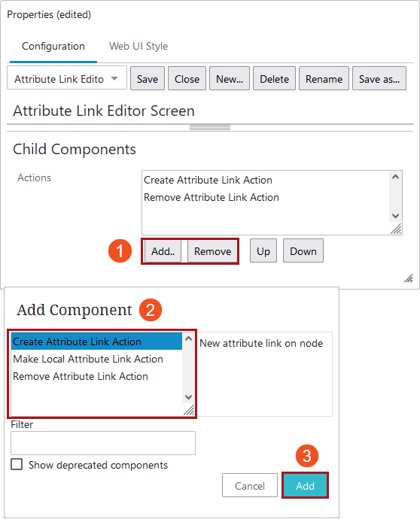Move the action Up
The height and width of the screenshot is (519, 420).
click(x=263, y=251)
